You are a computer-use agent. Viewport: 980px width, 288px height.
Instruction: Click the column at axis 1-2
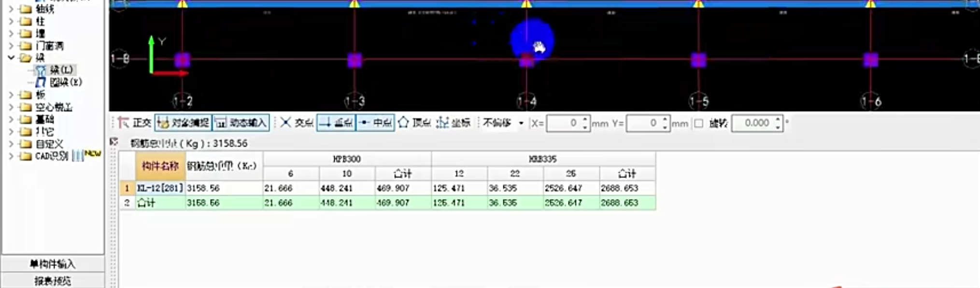182,60
